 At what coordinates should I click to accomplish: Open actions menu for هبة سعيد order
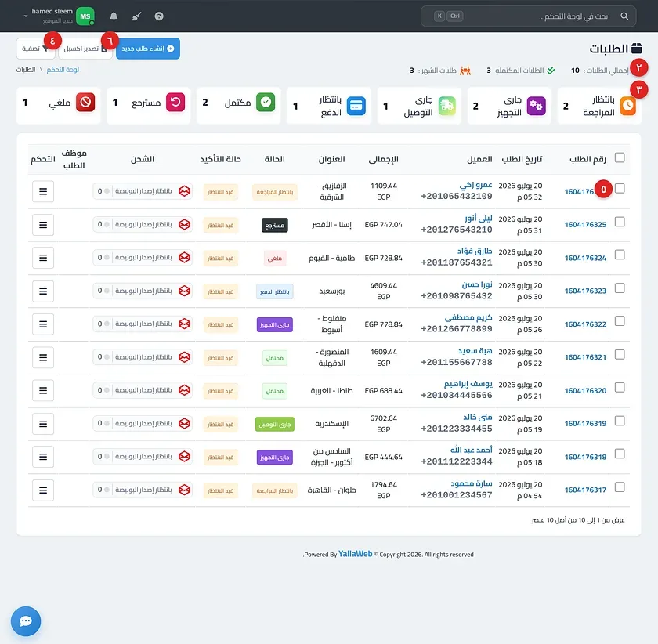pyautogui.click(x=43, y=357)
